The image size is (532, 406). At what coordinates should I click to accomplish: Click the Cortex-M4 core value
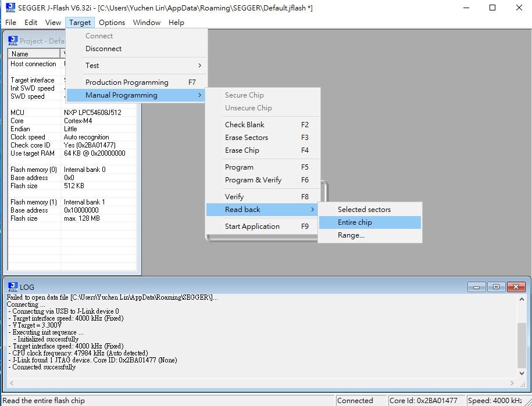tap(78, 121)
